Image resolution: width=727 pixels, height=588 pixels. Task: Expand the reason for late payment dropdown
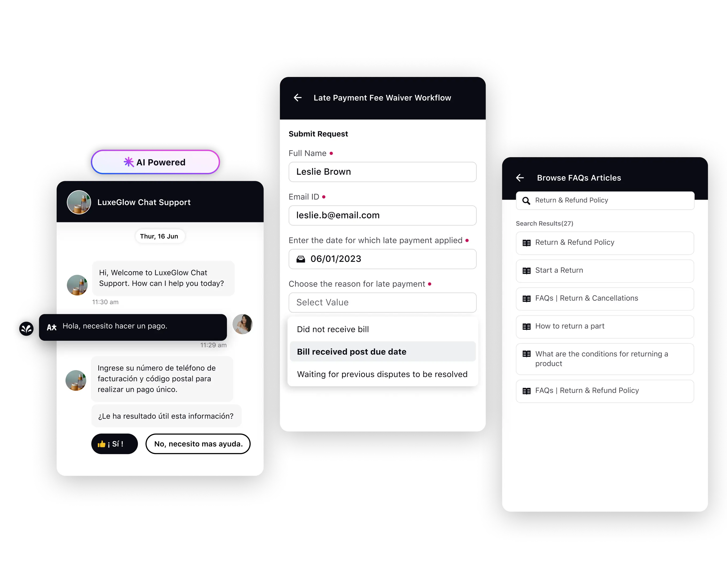click(381, 302)
